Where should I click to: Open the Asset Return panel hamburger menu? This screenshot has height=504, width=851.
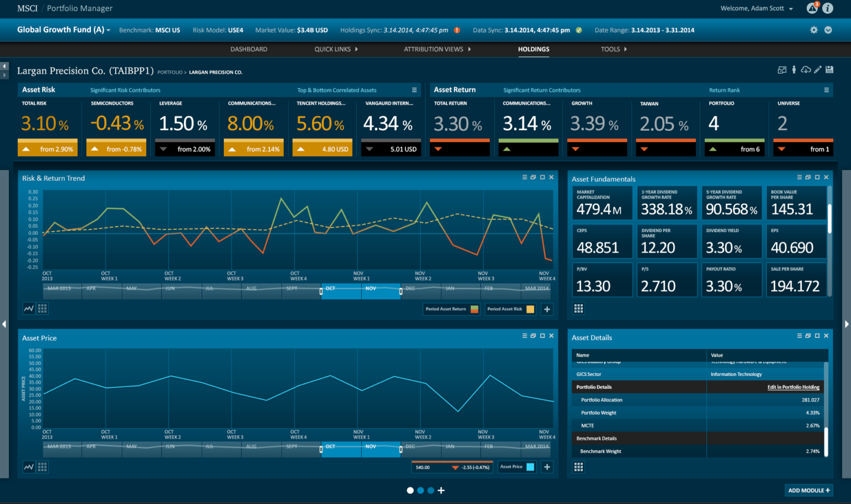tap(826, 90)
